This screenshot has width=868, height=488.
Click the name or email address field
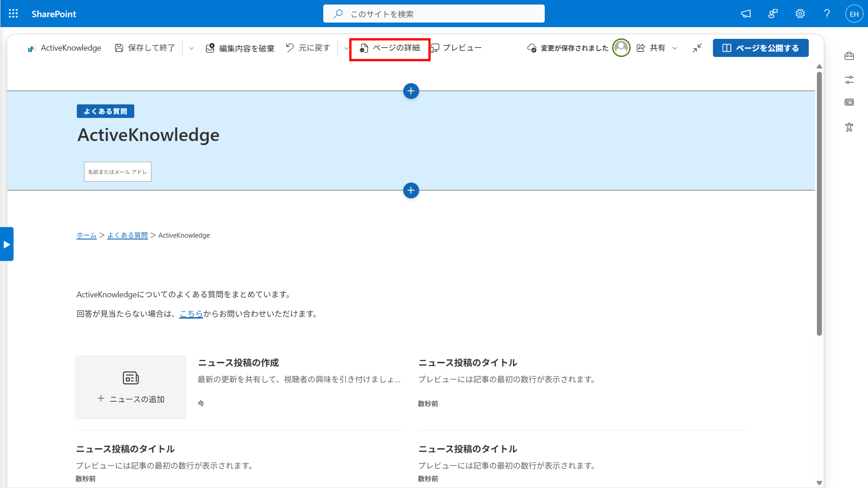pos(118,172)
